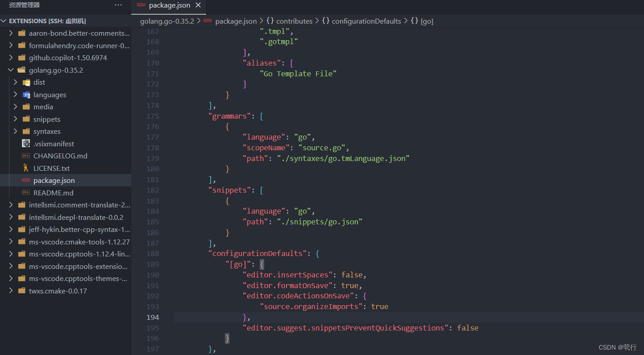Viewport: 644px width, 355px height.
Task: Click the .vsixmanifest file icon
Action: coord(27,143)
